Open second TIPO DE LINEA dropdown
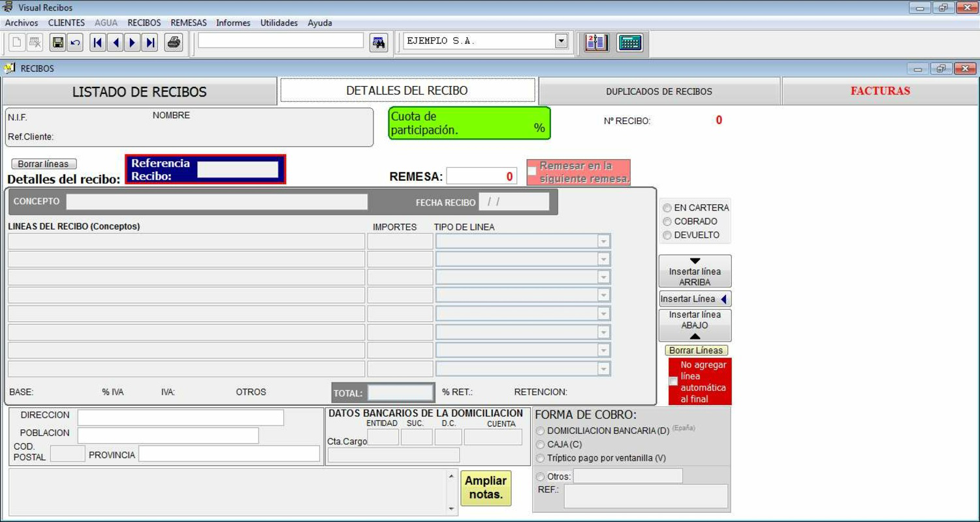980x522 pixels. [x=604, y=260]
